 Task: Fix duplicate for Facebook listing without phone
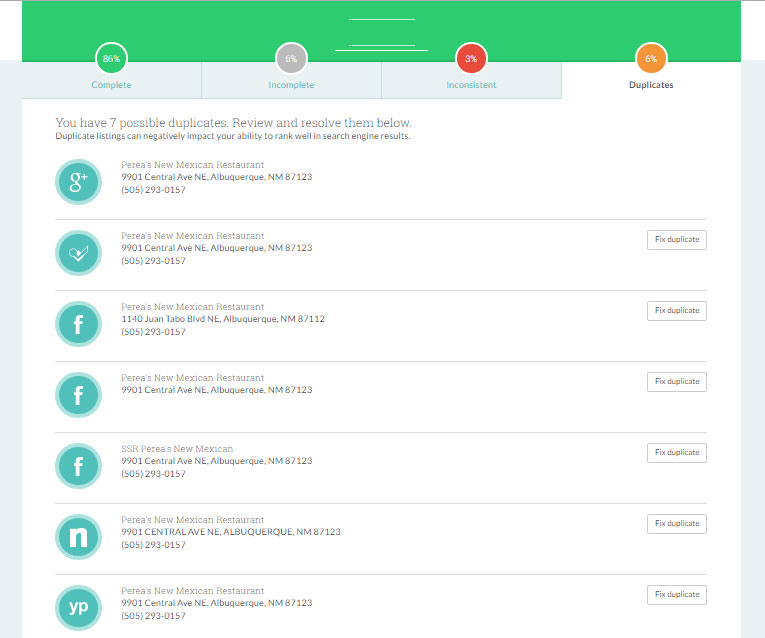(677, 381)
